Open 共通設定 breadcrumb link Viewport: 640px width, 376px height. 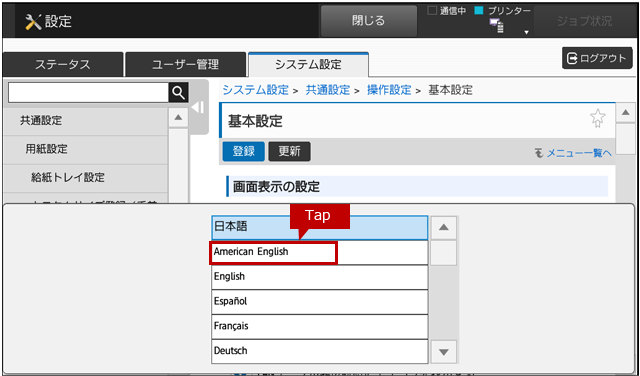328,90
